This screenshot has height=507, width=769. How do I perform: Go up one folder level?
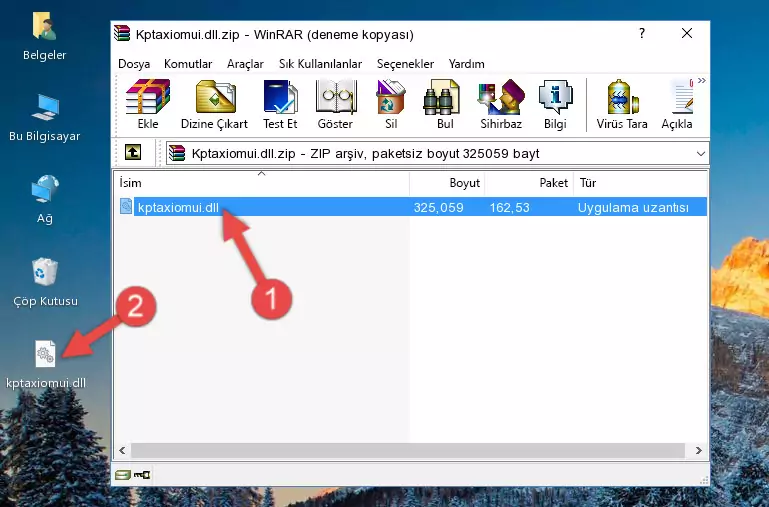[x=133, y=152]
